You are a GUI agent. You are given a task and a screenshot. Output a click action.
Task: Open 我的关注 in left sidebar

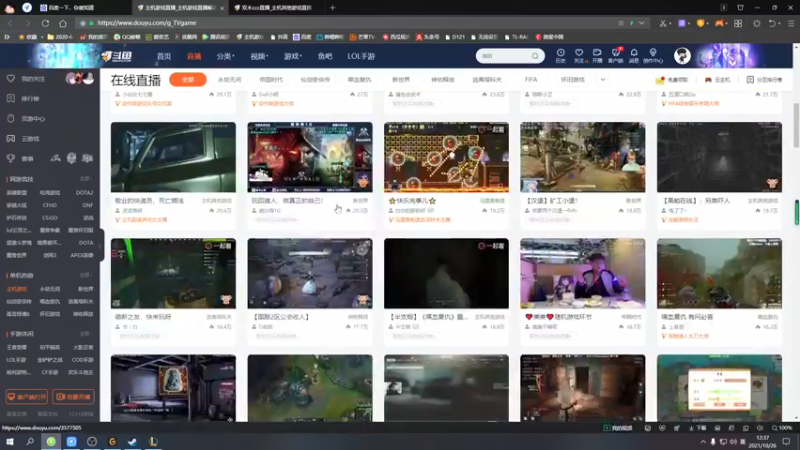pyautogui.click(x=33, y=79)
